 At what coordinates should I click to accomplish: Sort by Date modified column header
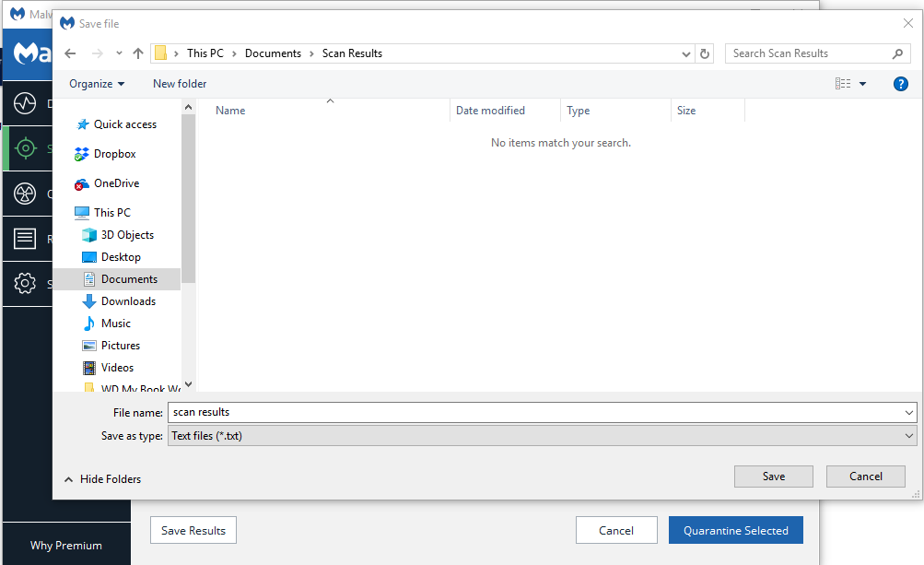tap(490, 111)
